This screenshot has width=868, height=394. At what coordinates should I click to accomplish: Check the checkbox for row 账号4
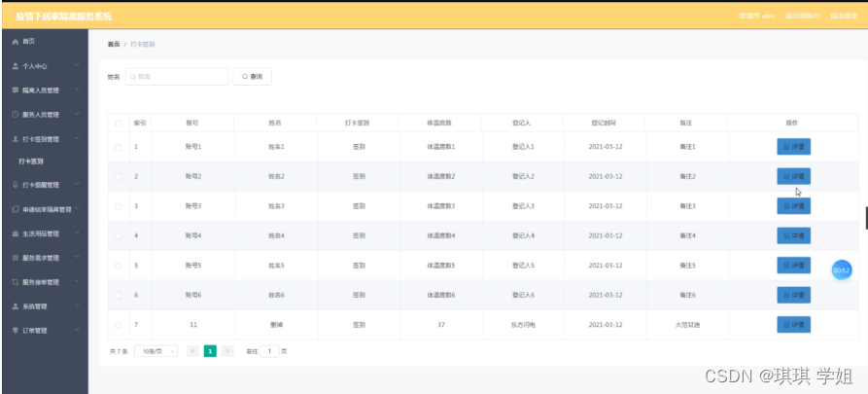click(x=119, y=235)
